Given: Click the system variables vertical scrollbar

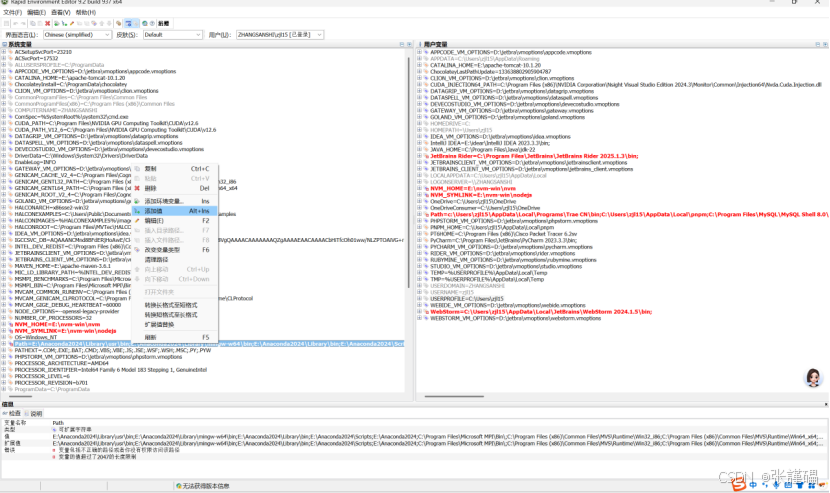Looking at the screenshot, I should (408, 172).
